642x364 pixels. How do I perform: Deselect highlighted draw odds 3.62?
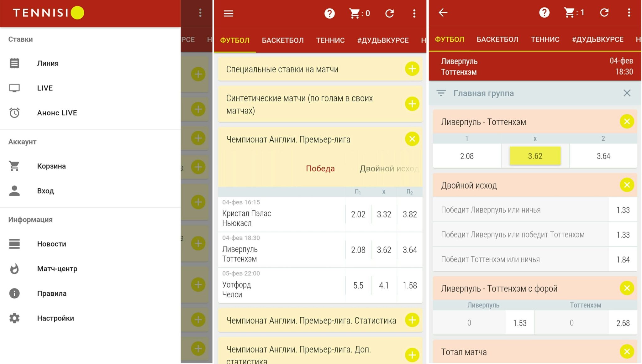click(x=535, y=156)
